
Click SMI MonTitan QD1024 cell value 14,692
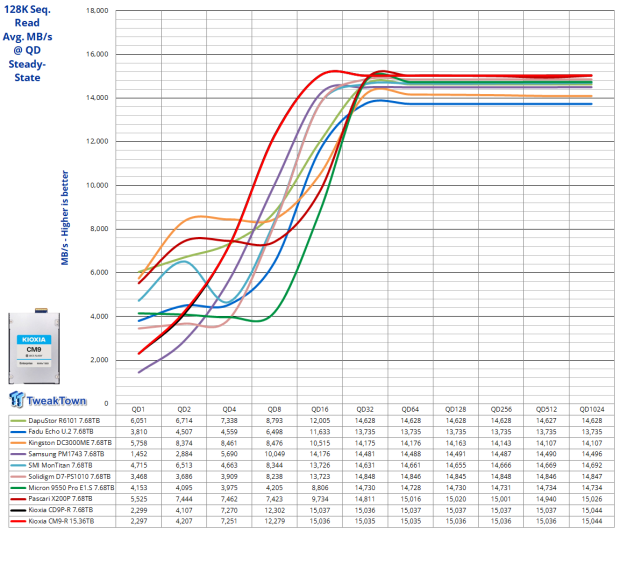[x=592, y=466]
